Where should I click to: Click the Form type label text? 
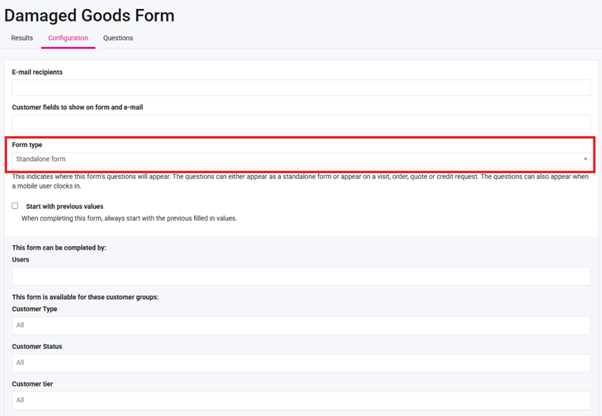27,145
